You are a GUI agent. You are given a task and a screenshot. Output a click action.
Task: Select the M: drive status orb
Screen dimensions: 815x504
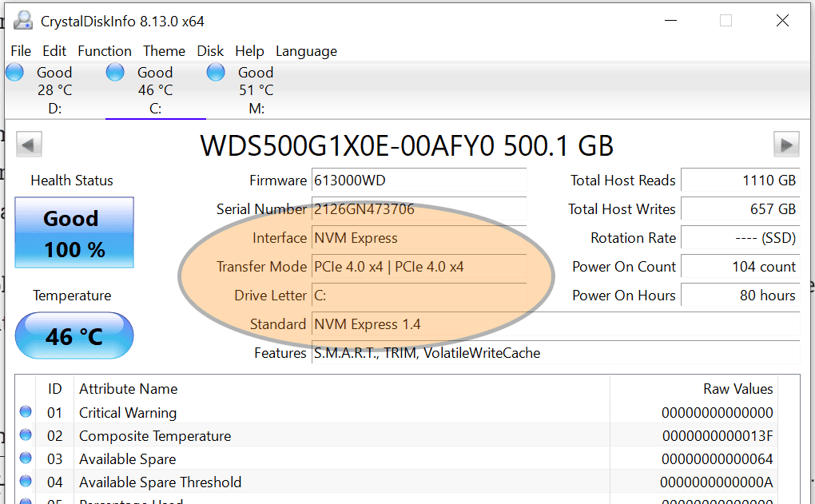pyautogui.click(x=216, y=72)
